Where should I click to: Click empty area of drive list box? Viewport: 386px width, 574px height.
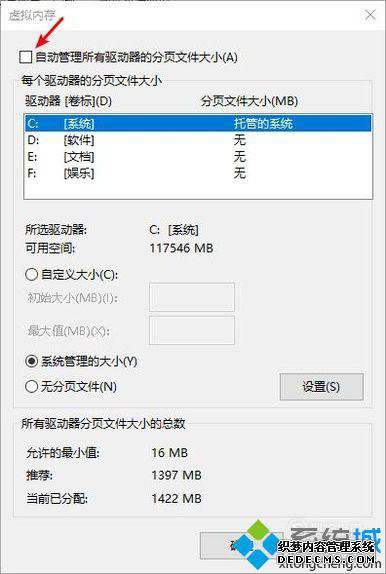[x=198, y=190]
